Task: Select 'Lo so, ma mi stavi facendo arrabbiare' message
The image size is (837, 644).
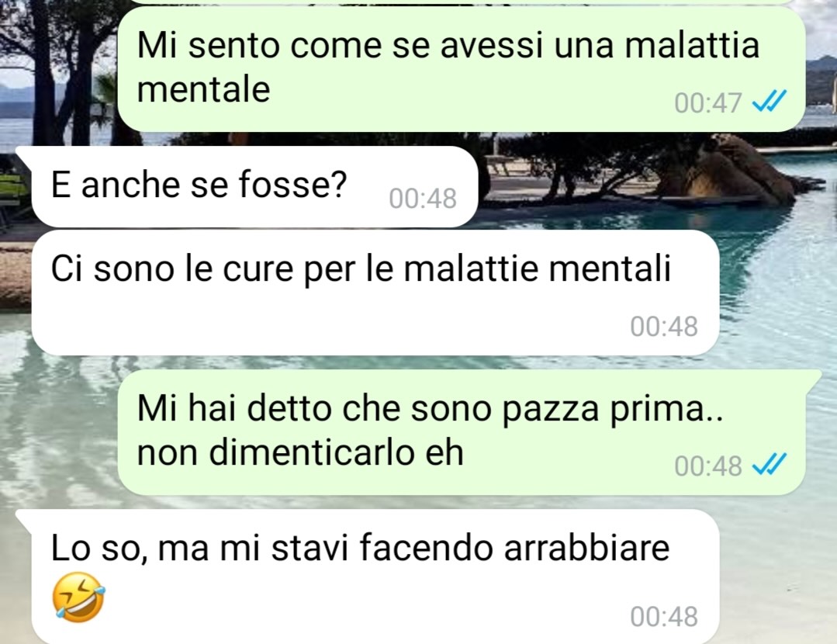Action: click(x=375, y=576)
